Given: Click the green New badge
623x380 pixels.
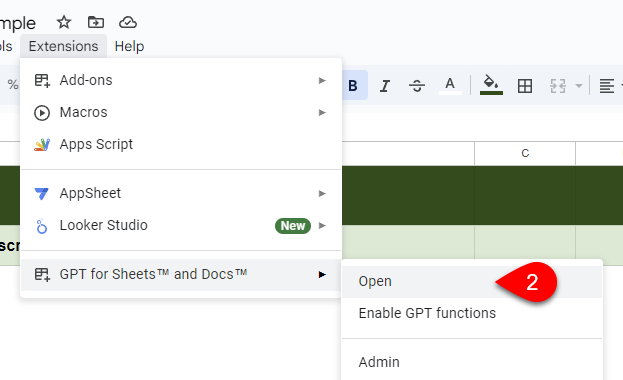Looking at the screenshot, I should click(x=293, y=226).
